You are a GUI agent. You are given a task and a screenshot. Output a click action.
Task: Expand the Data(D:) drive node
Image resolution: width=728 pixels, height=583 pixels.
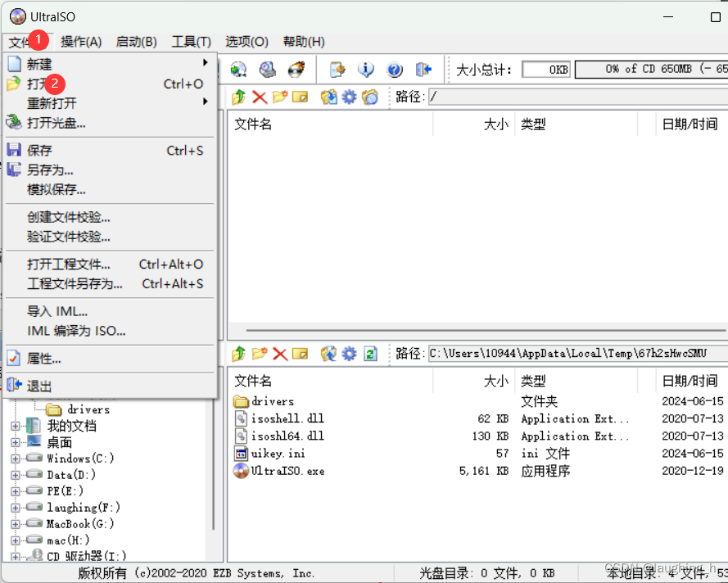pyautogui.click(x=16, y=475)
